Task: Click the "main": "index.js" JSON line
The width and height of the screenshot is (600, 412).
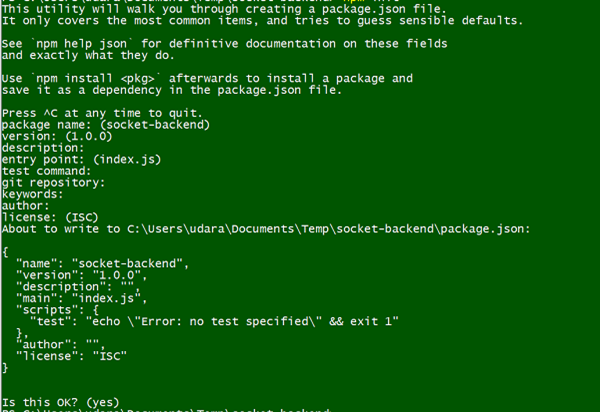Action: point(82,298)
